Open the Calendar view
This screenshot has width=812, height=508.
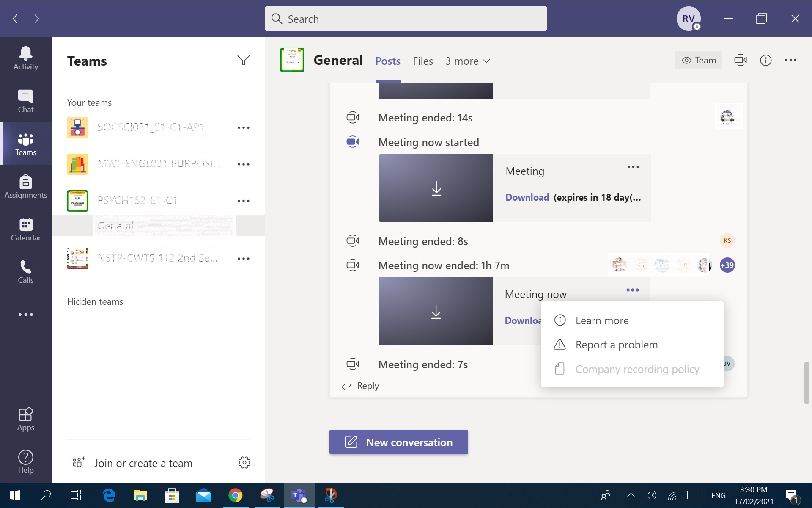(25, 229)
